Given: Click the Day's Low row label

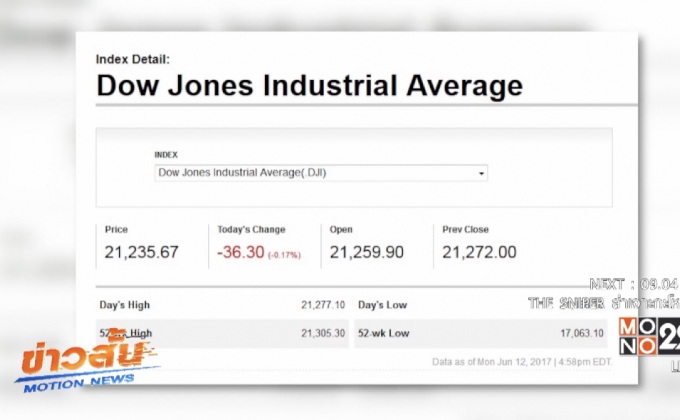Looking at the screenshot, I should (x=381, y=304).
